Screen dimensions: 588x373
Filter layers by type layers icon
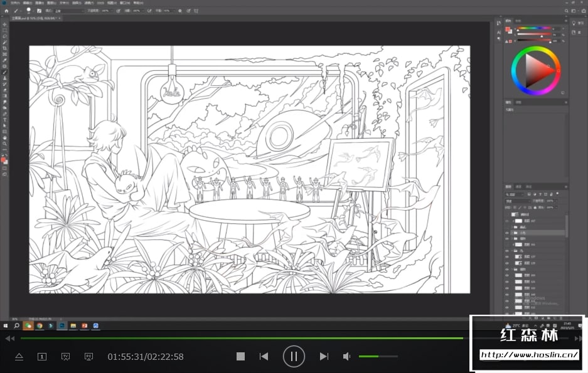540,194
